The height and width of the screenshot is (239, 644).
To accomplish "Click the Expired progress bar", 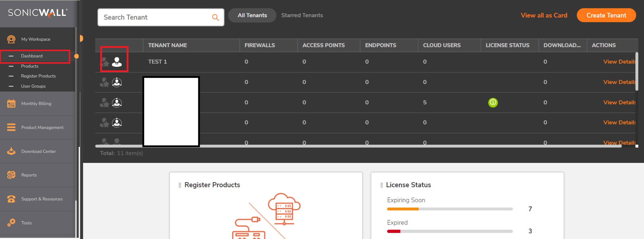I will [450, 231].
